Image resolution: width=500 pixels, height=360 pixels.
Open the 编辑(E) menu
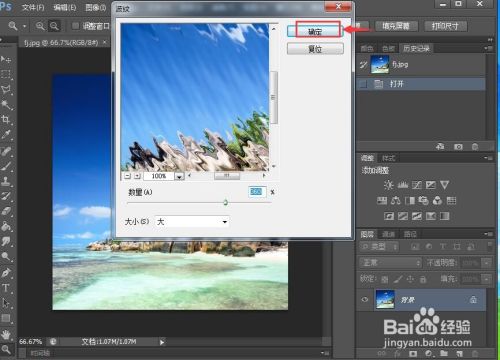pos(65,7)
